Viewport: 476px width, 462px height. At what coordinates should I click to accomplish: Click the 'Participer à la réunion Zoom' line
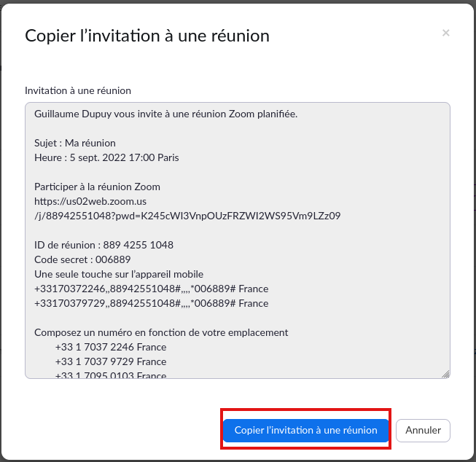97,187
